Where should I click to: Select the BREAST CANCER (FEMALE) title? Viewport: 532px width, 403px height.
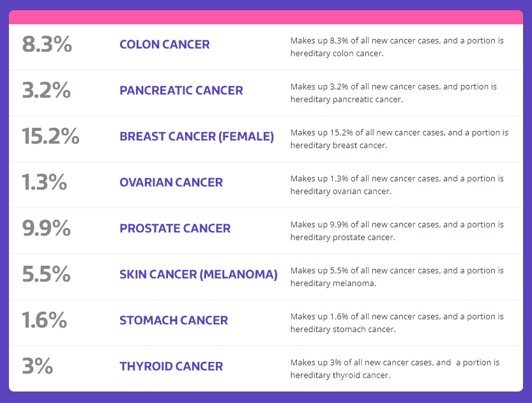197,137
